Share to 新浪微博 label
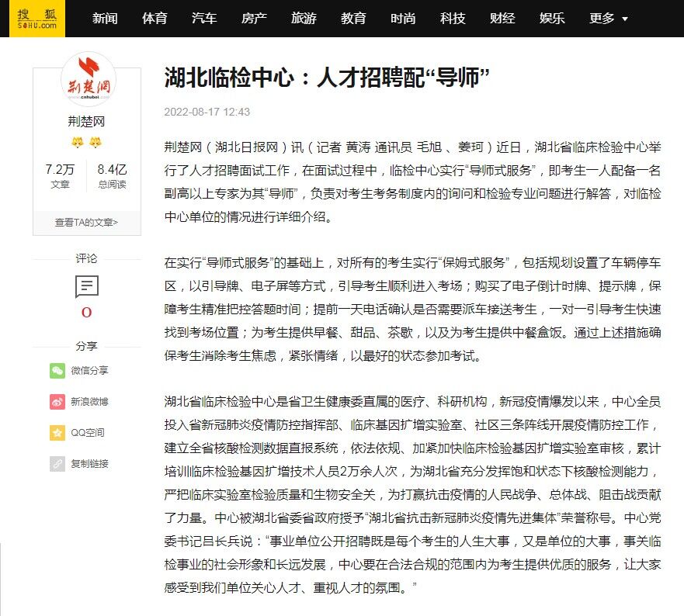Viewport: 684px width, 616px height. pyautogui.click(x=89, y=402)
